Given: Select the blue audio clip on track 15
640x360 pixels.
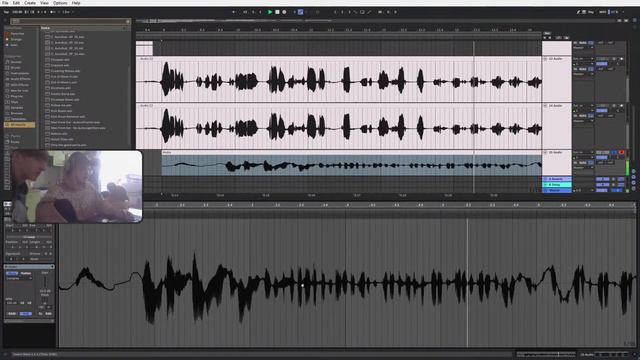Looking at the screenshot, I should pyautogui.click(x=351, y=163).
